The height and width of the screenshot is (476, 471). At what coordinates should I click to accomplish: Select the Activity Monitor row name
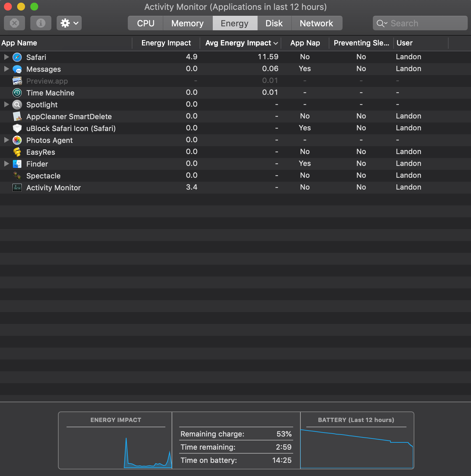click(54, 188)
